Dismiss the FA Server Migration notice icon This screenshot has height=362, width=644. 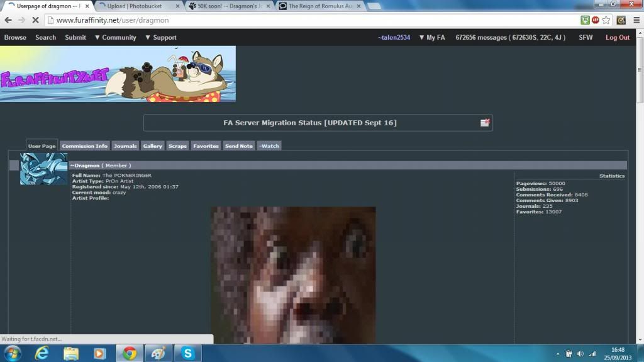tap(485, 123)
